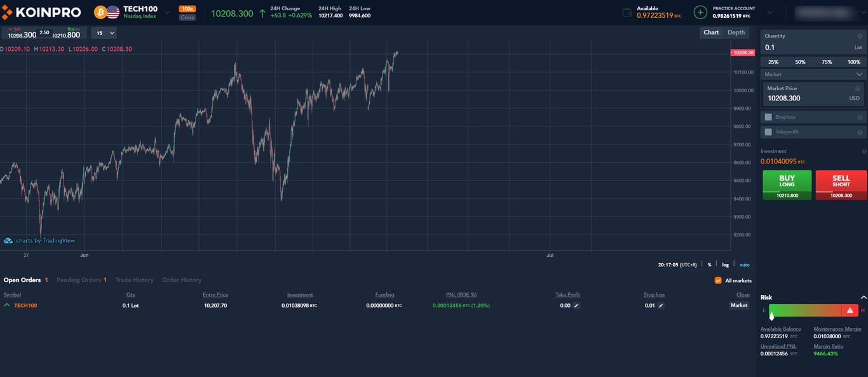Click the edit pencil next to Stop loss
The width and height of the screenshot is (868, 377).
pyautogui.click(x=660, y=305)
